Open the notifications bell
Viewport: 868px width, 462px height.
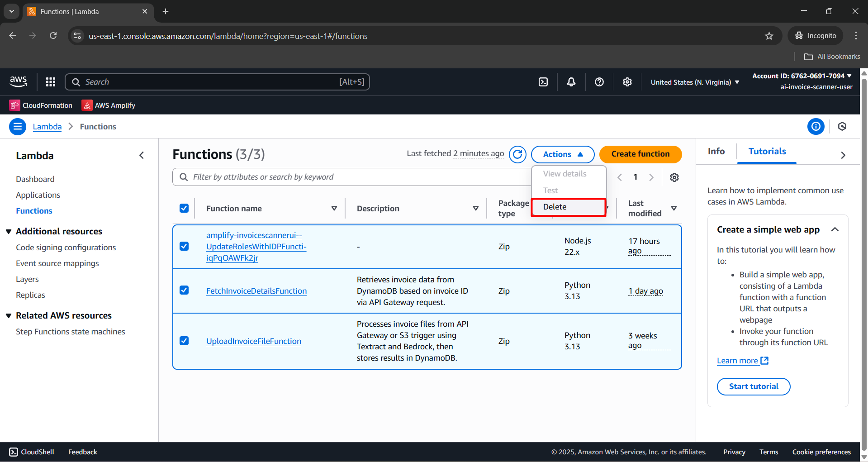[571, 82]
